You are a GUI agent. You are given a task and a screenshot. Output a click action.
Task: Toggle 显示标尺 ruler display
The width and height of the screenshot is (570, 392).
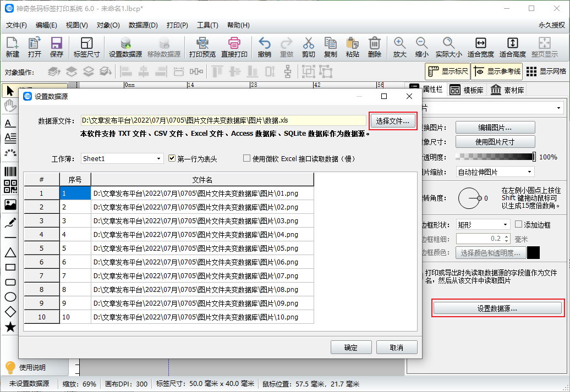pos(447,71)
